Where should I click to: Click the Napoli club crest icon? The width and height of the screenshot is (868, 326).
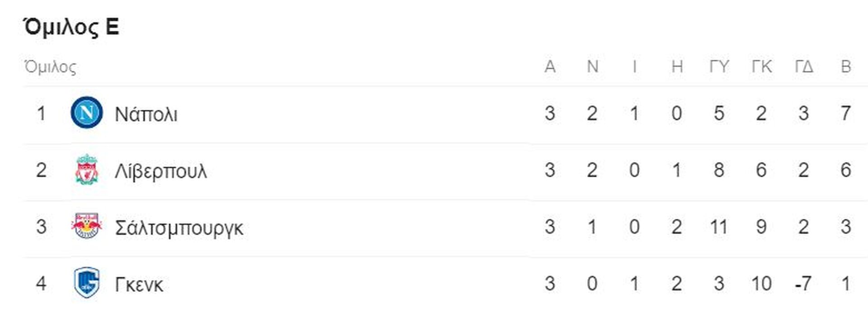click(86, 113)
